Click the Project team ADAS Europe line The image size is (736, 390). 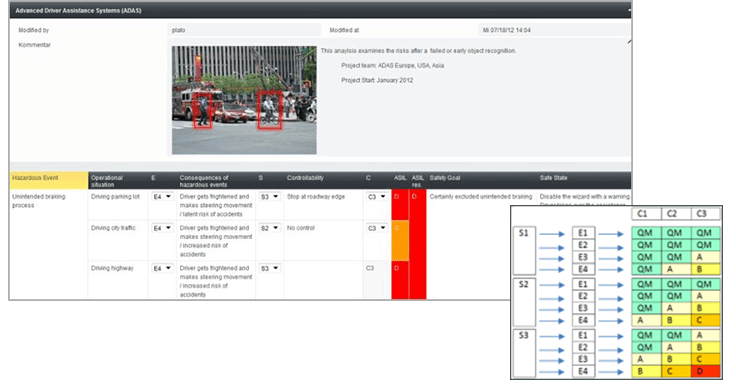pos(392,66)
